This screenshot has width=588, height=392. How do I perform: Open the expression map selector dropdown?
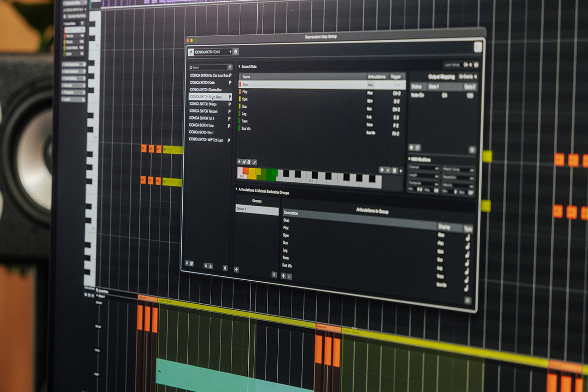click(230, 51)
